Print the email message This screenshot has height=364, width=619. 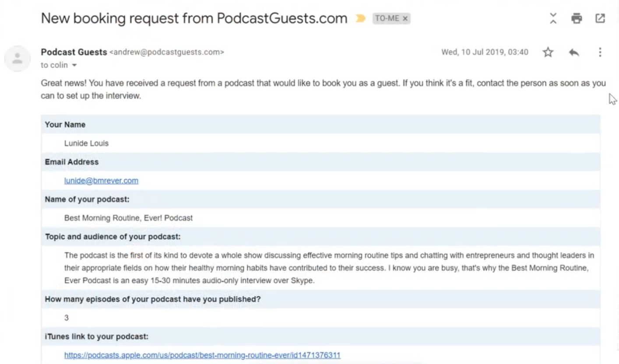tap(576, 18)
